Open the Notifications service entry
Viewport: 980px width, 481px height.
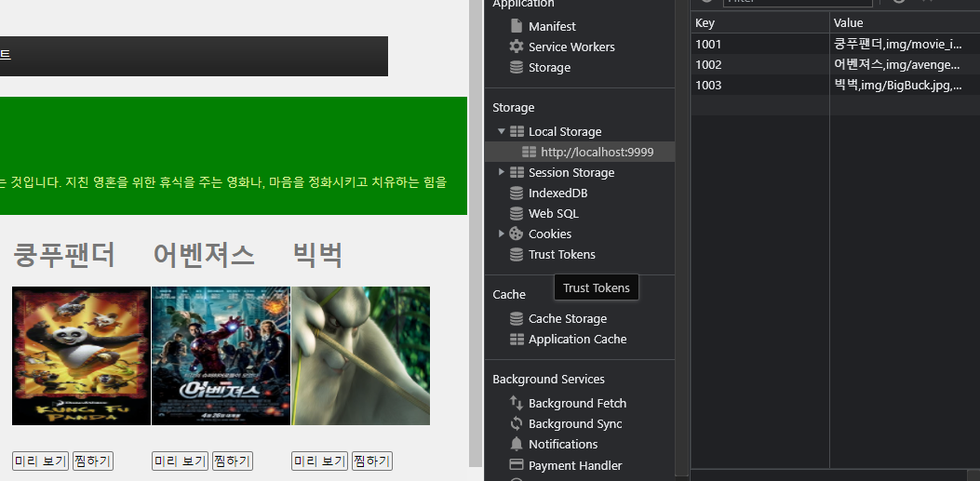pos(562,444)
